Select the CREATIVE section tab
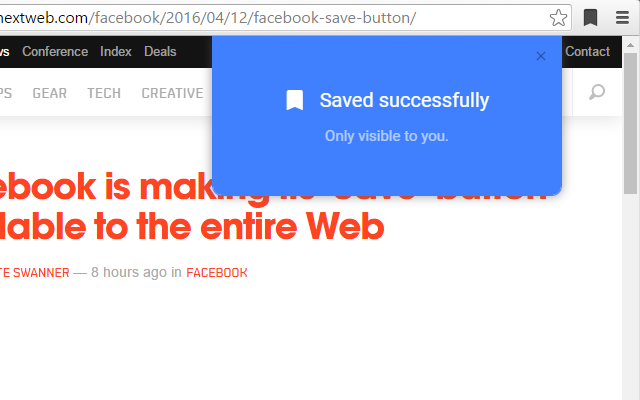The height and width of the screenshot is (400, 640). tap(172, 93)
